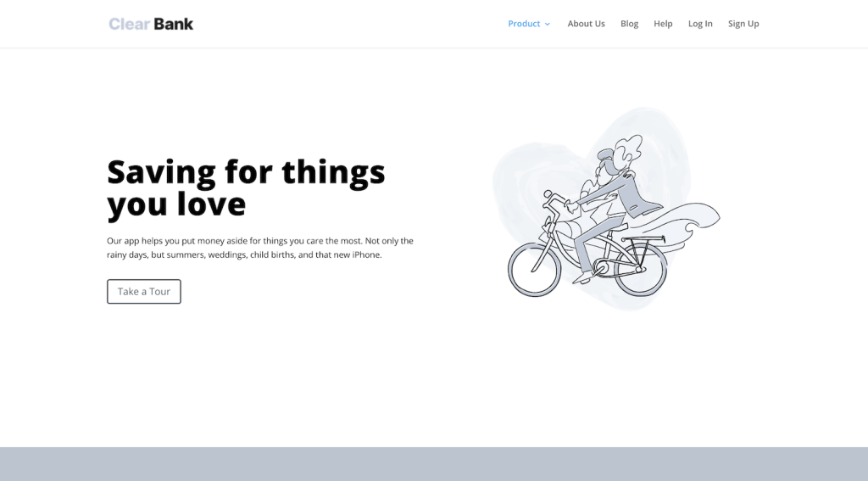868x481 pixels.
Task: Click the flowing scarf behind the rider
Action: coord(691,219)
